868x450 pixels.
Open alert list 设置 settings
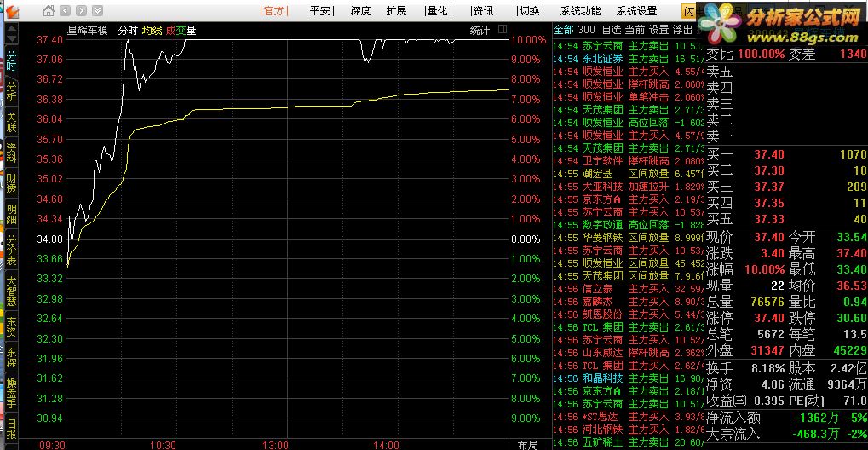tap(658, 30)
